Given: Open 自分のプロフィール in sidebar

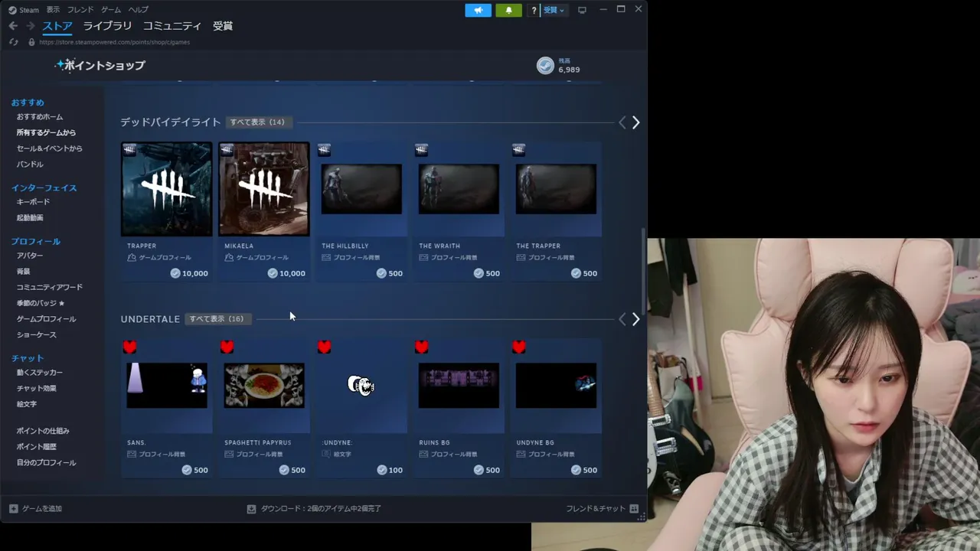Looking at the screenshot, I should coord(46,463).
